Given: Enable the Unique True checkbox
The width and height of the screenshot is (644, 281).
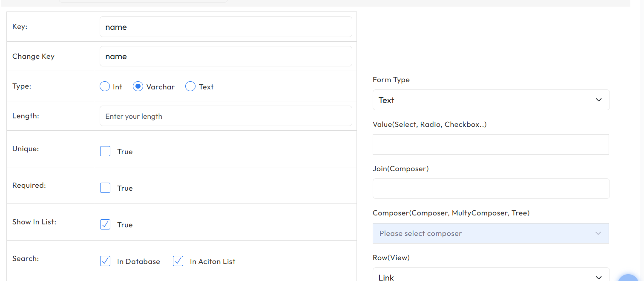Looking at the screenshot, I should (x=105, y=152).
